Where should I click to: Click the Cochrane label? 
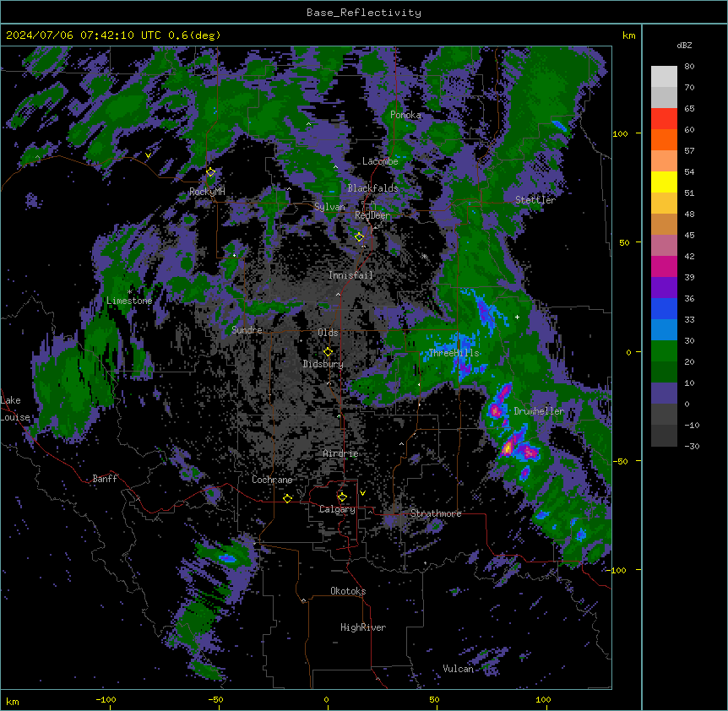point(272,480)
